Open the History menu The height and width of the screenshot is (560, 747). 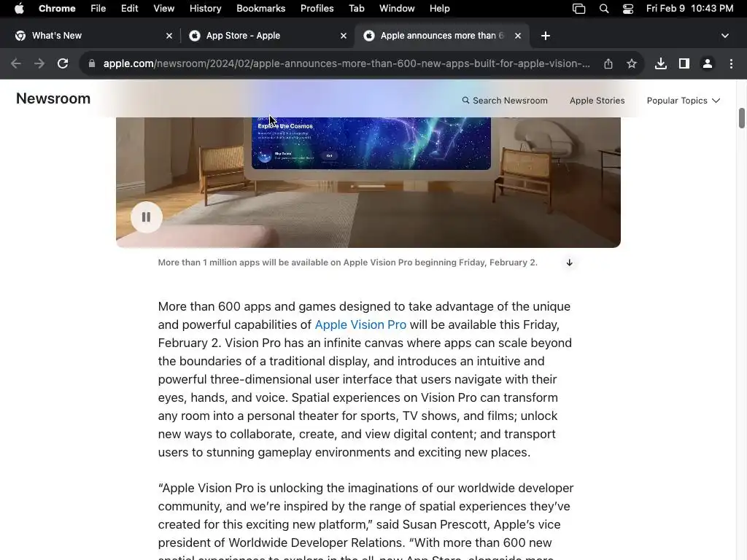click(205, 9)
